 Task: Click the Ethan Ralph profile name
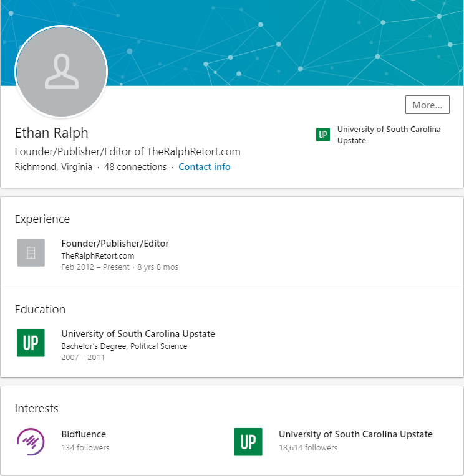click(52, 133)
